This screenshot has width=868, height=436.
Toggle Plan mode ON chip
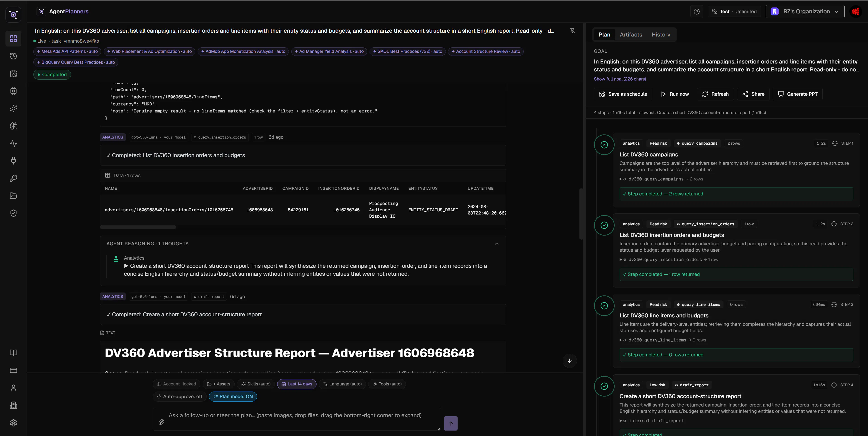(x=233, y=397)
